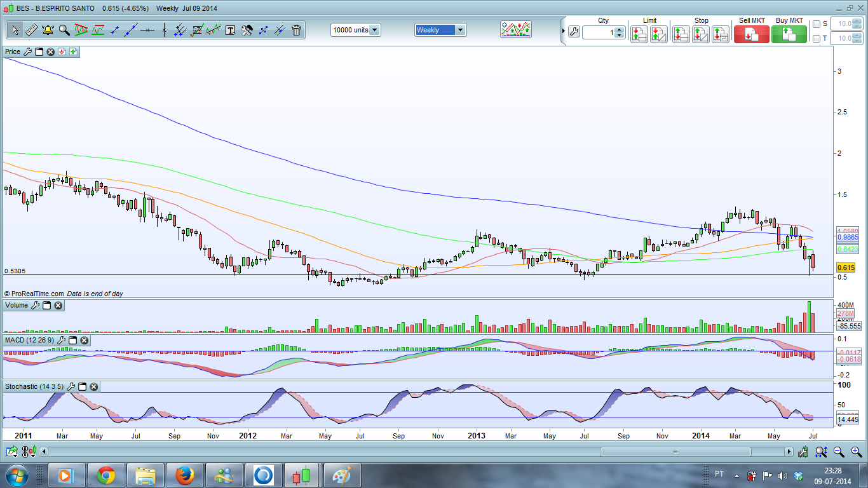Maximize the Volume panel window icon

click(x=47, y=306)
